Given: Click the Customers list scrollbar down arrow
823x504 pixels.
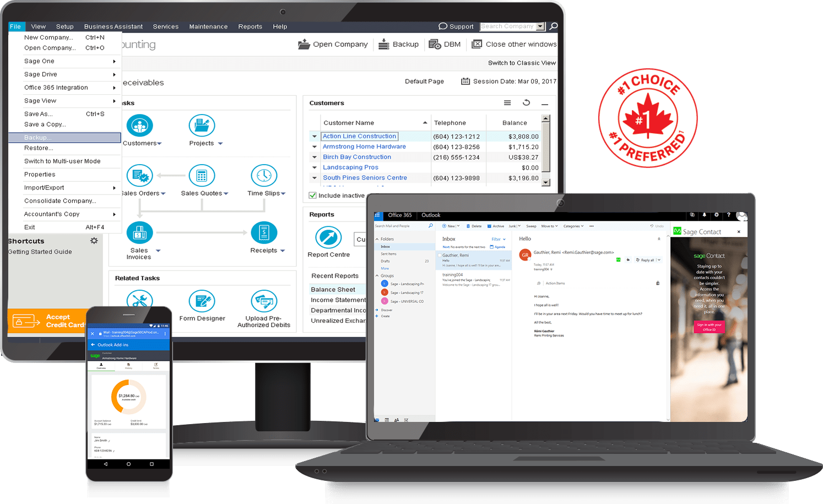Looking at the screenshot, I should 546,182.
